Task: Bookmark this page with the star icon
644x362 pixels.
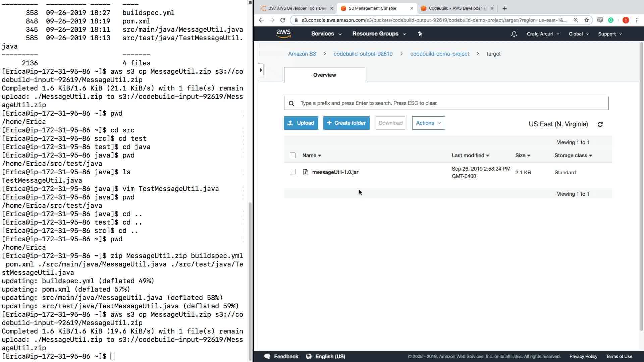Action: (x=586, y=20)
